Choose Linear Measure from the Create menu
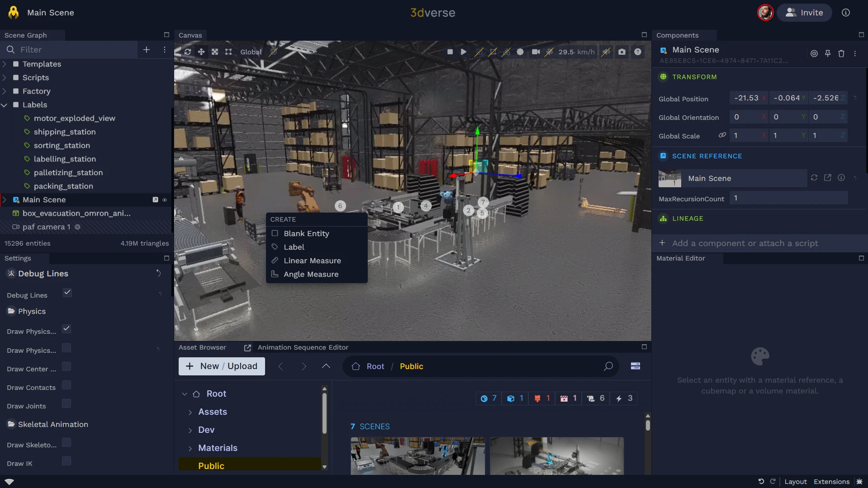Screen dimensions: 868x488 pyautogui.click(x=312, y=261)
